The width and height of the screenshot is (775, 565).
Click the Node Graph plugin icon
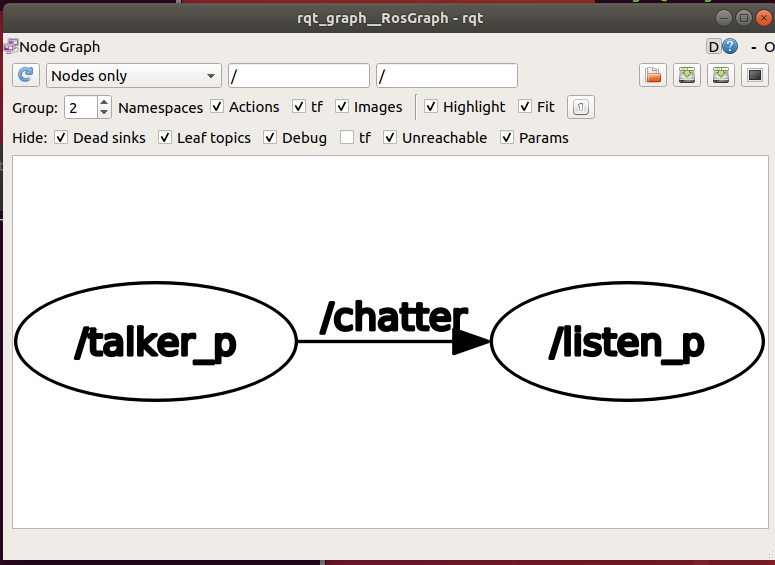[x=11, y=46]
